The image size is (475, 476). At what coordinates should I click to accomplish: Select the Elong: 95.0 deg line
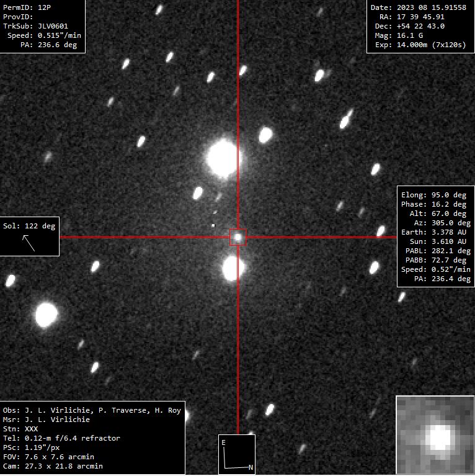tap(433, 195)
